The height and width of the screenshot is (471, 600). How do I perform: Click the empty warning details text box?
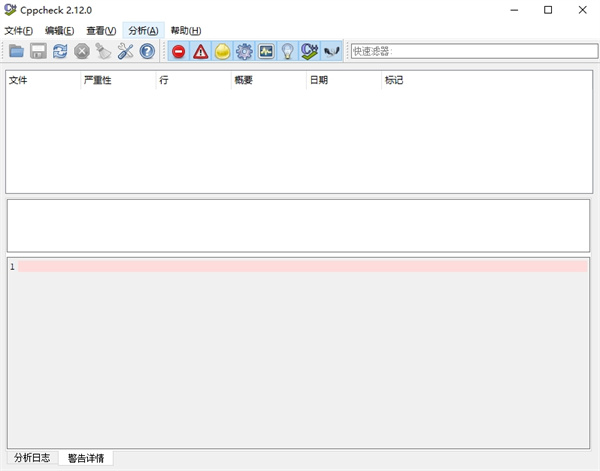pyautogui.click(x=298, y=225)
